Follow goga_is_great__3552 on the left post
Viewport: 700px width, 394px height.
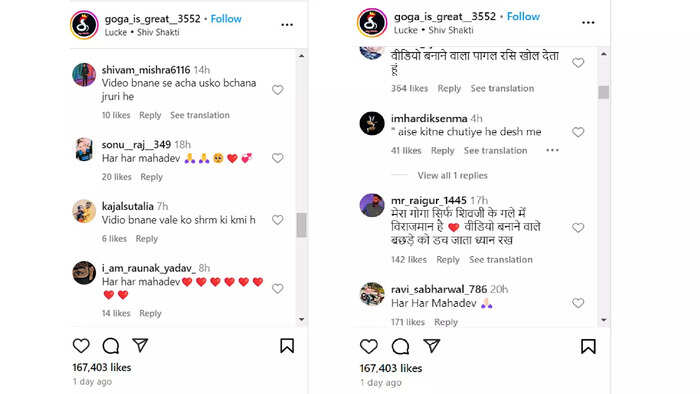(x=226, y=19)
